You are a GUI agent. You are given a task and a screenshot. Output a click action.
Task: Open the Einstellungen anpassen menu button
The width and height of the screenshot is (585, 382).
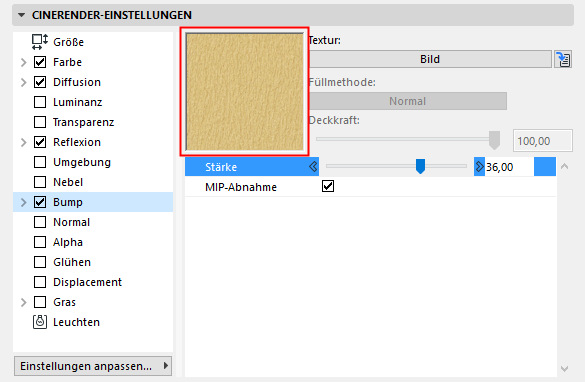[x=93, y=366]
